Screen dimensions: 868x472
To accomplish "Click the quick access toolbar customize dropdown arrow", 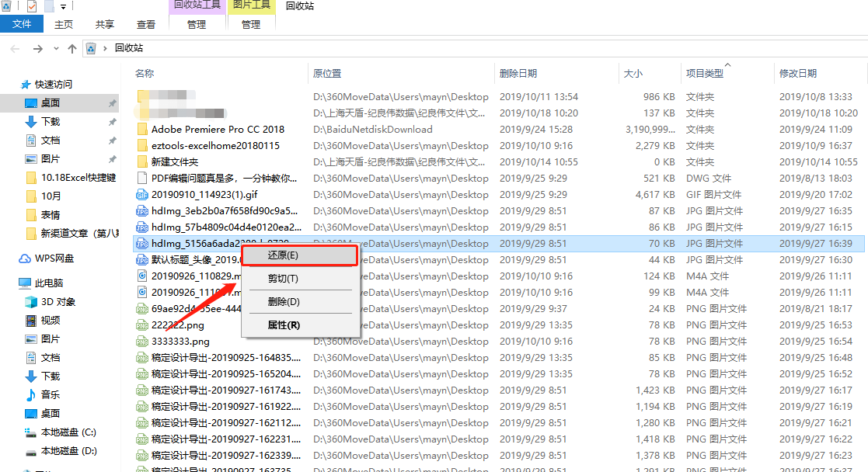I will (x=63, y=7).
